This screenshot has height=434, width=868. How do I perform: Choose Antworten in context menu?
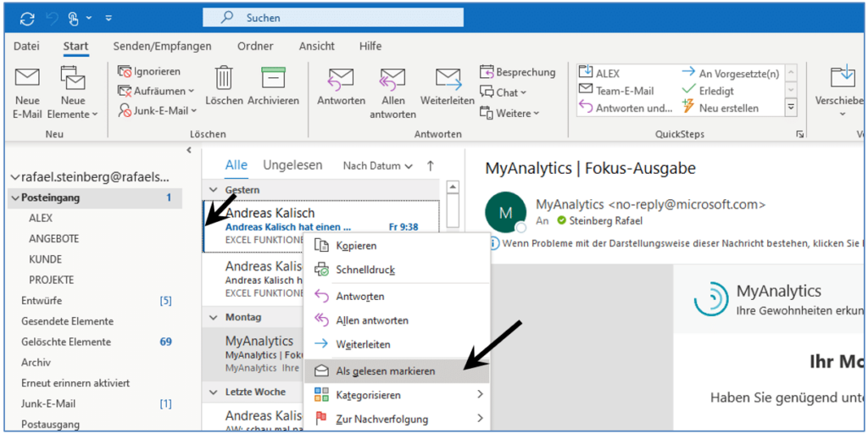point(397,296)
